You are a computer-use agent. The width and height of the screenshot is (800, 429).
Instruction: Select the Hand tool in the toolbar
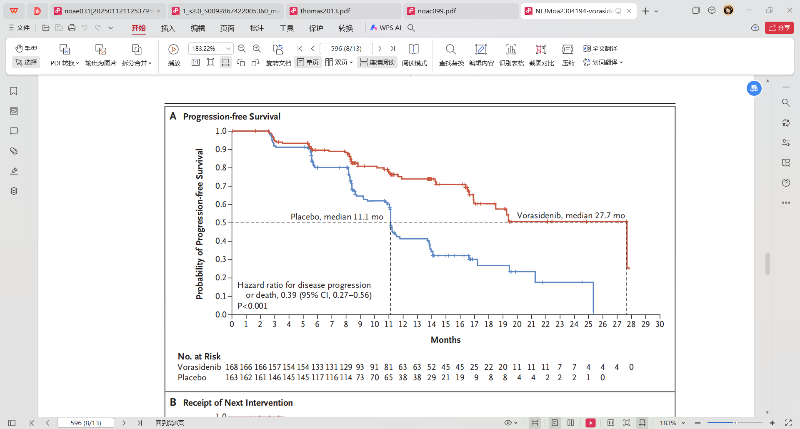click(x=26, y=48)
